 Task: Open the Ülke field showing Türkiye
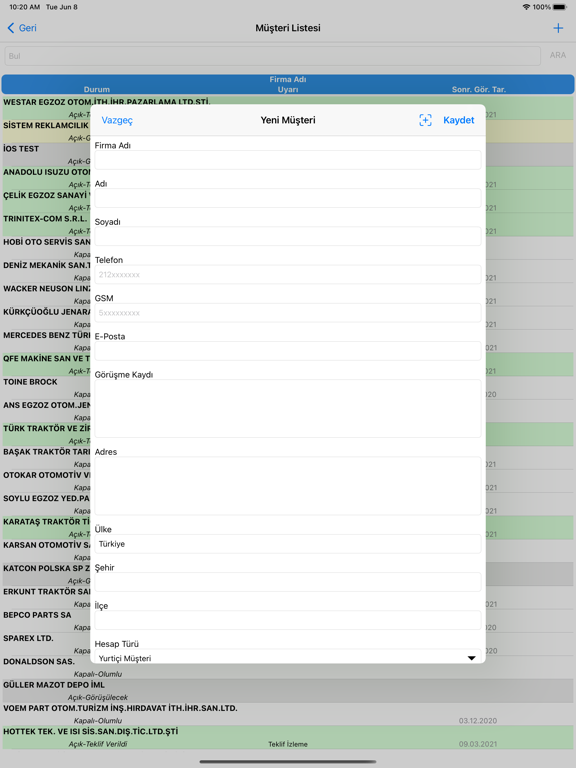point(288,544)
